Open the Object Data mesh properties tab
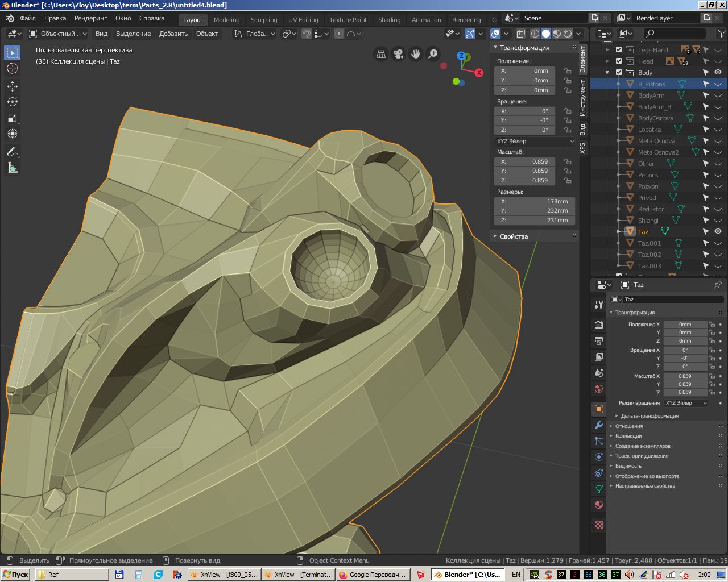 (598, 489)
